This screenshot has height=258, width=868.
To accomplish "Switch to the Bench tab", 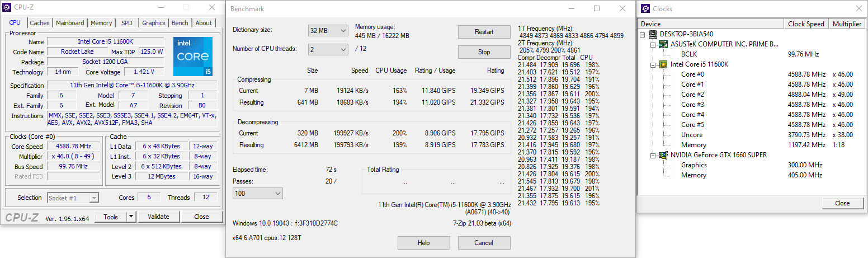I will (180, 23).
